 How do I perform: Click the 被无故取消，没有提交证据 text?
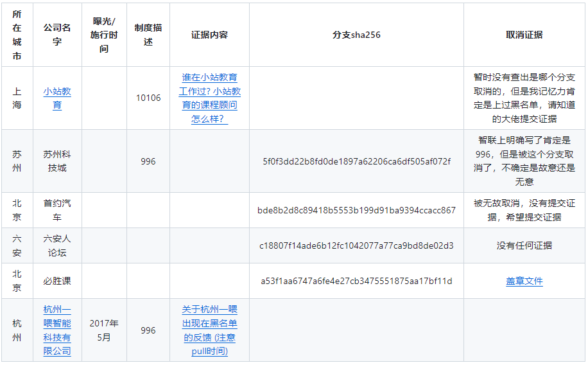tap(524, 210)
